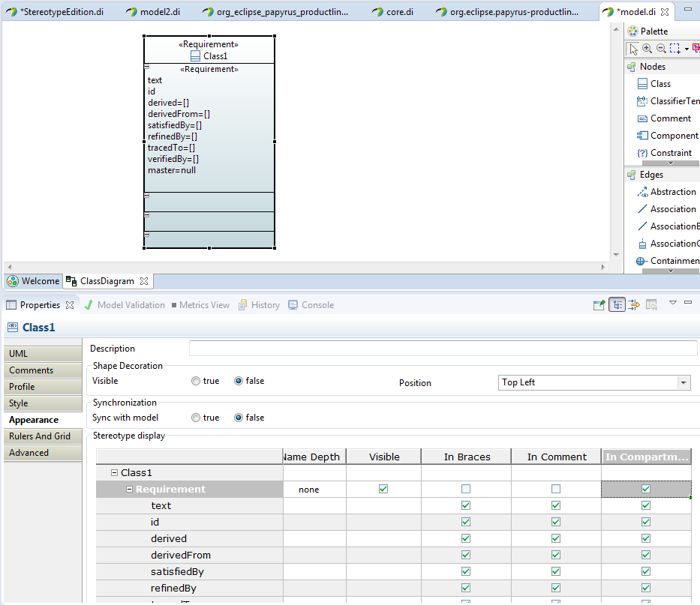Switch to the model2.di editor tab
The image size is (700, 605).
point(153,12)
